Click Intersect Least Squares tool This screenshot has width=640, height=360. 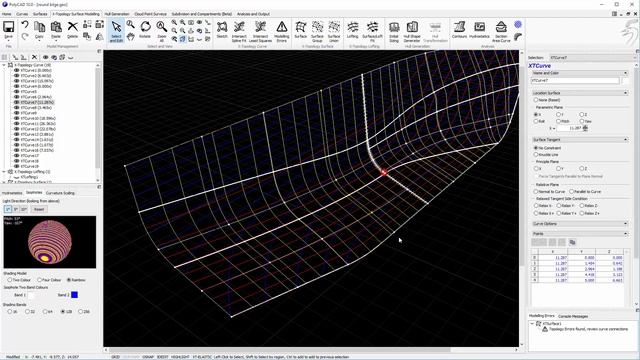click(260, 27)
